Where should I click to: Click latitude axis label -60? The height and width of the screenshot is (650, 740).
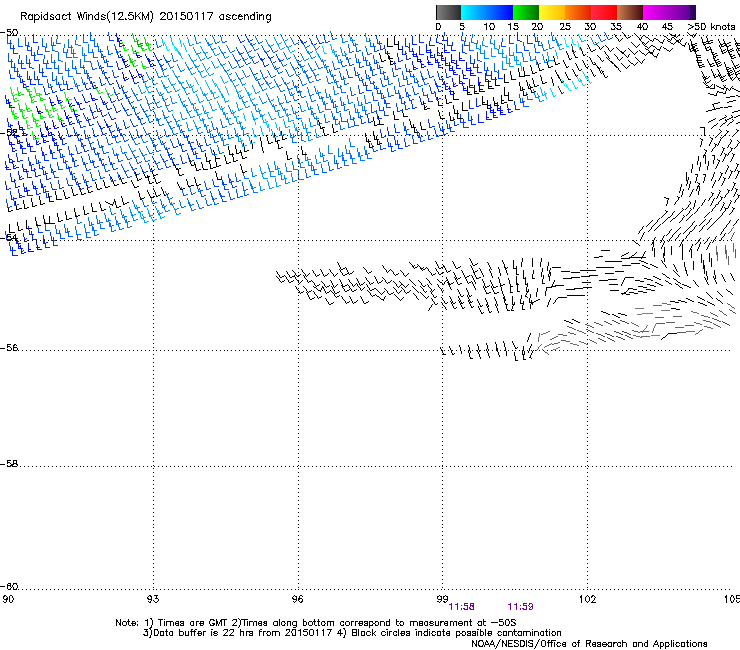point(9,587)
